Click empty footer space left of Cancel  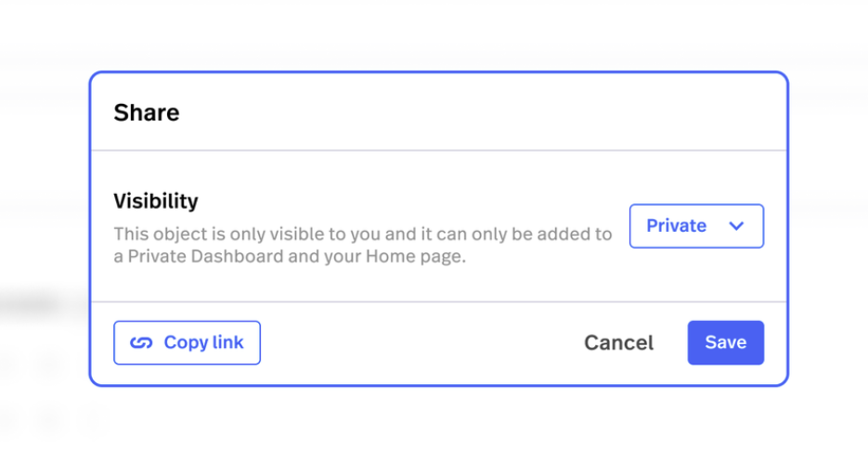418,343
